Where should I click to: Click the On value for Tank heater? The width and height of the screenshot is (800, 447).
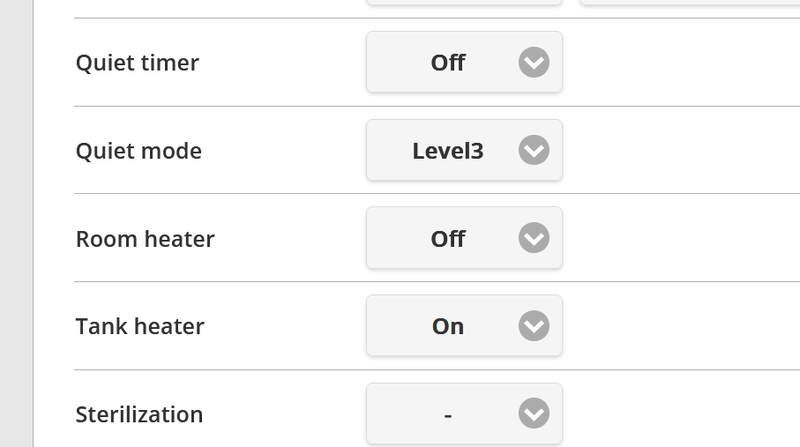[447, 327]
